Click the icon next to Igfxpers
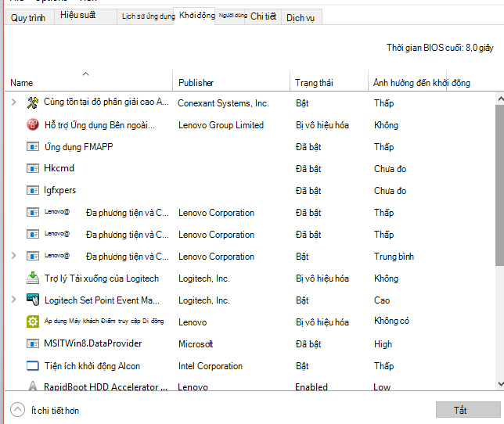This screenshot has height=424, width=504. tap(33, 190)
